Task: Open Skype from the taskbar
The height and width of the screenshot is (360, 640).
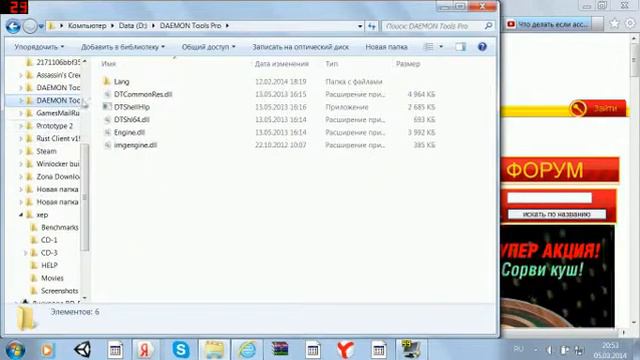Action: click(x=180, y=350)
